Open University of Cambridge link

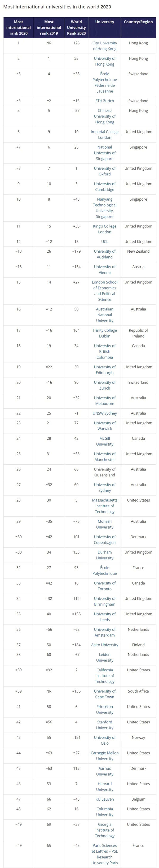tap(105, 187)
